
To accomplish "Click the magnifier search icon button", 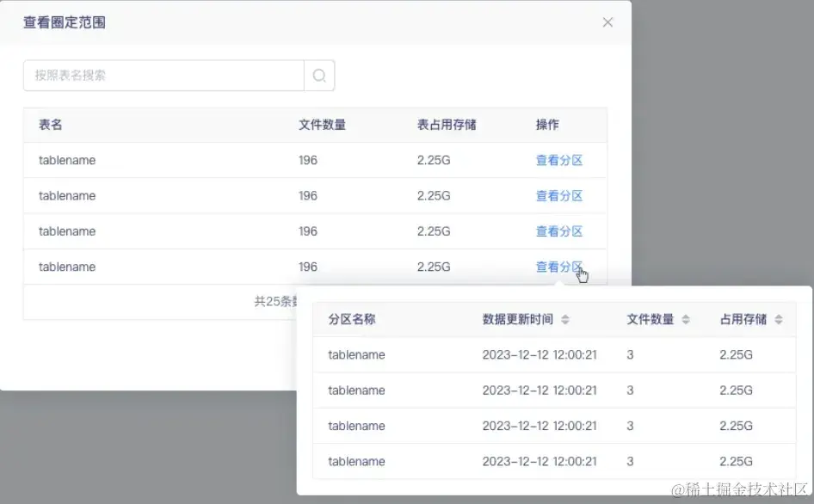I will (x=319, y=76).
